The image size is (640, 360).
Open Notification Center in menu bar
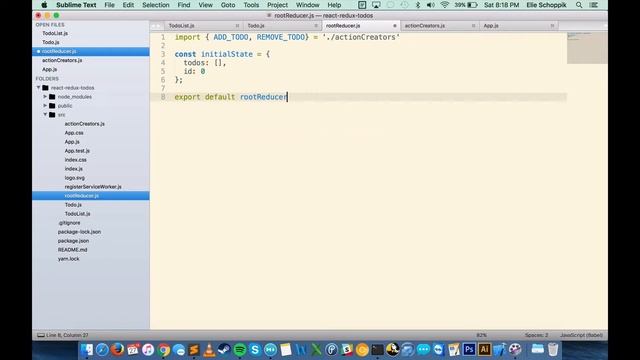click(x=594, y=5)
